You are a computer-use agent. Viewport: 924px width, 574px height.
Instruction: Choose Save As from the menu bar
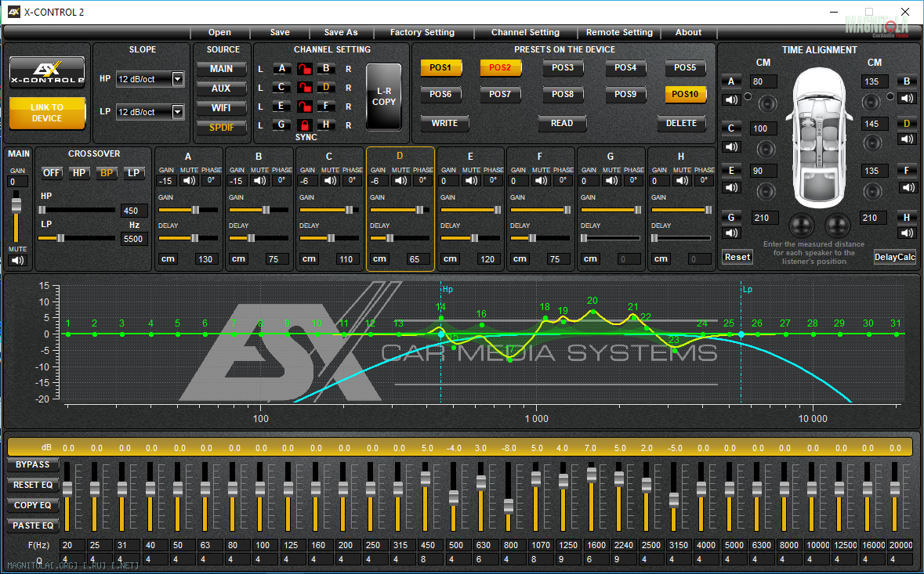click(341, 32)
